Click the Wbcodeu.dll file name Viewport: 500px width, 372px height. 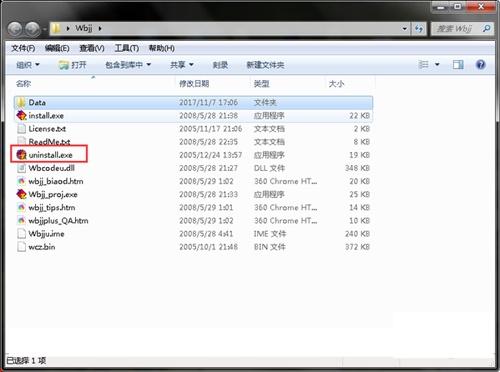(51, 168)
